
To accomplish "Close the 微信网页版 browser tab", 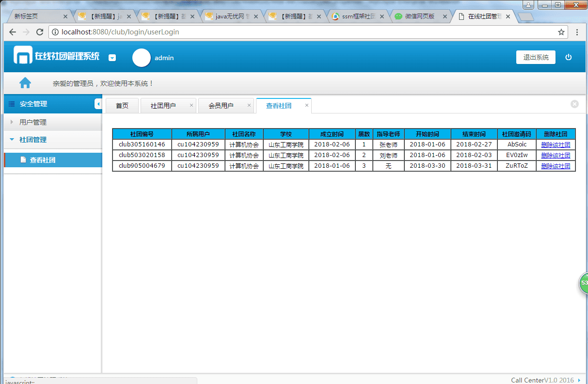I will (x=445, y=16).
